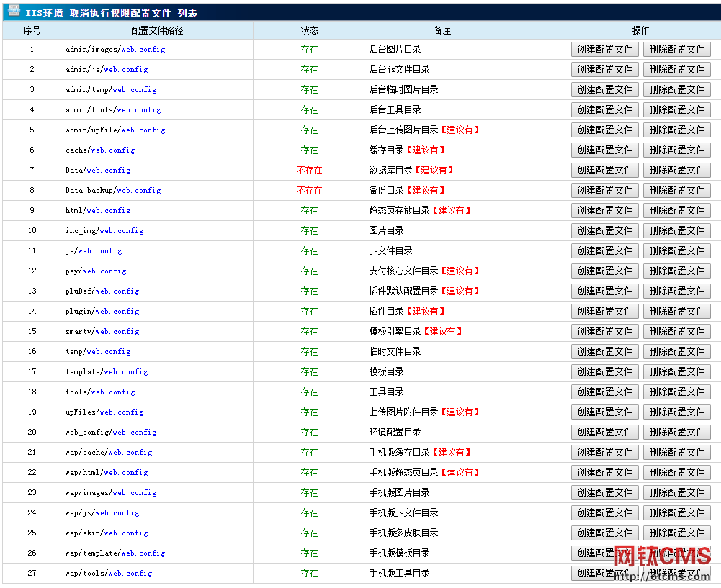Delete config file for inc_img row

click(x=676, y=230)
